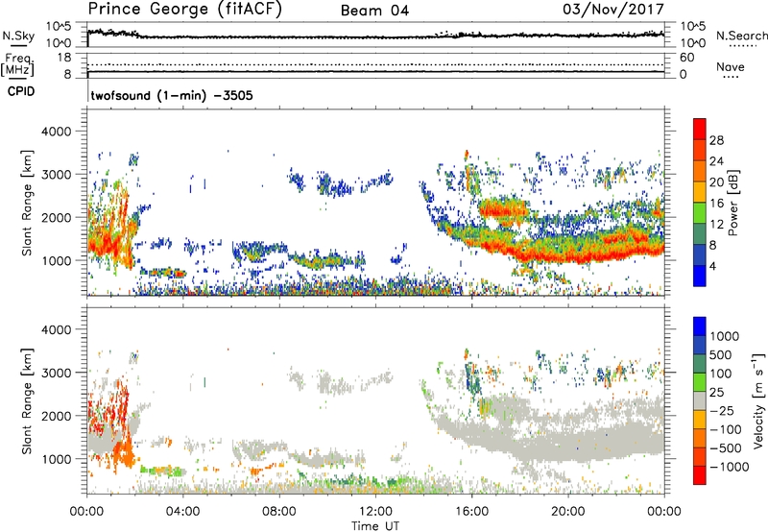This screenshot has width=768, height=532.
Task: Click the '4' value on Power scale
Action: (713, 266)
